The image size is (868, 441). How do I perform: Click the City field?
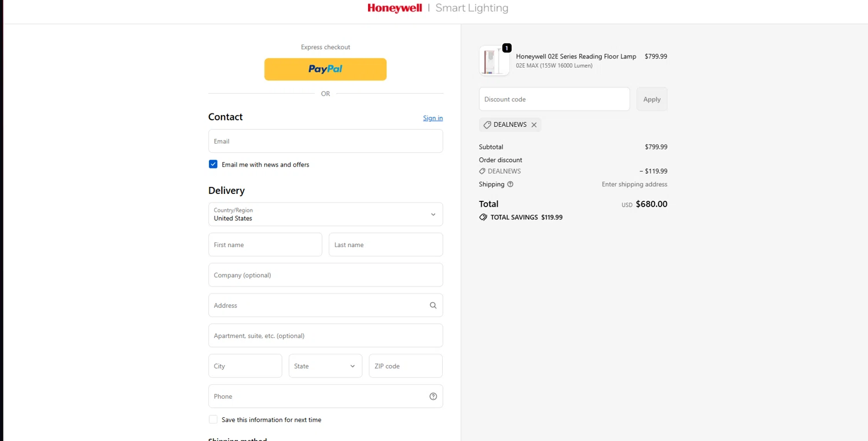point(245,366)
